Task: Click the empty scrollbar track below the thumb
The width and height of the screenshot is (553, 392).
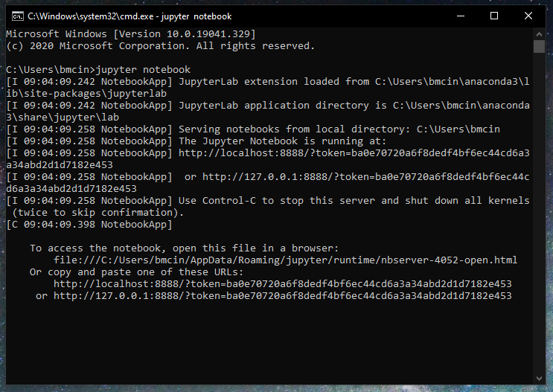Action: [539, 223]
